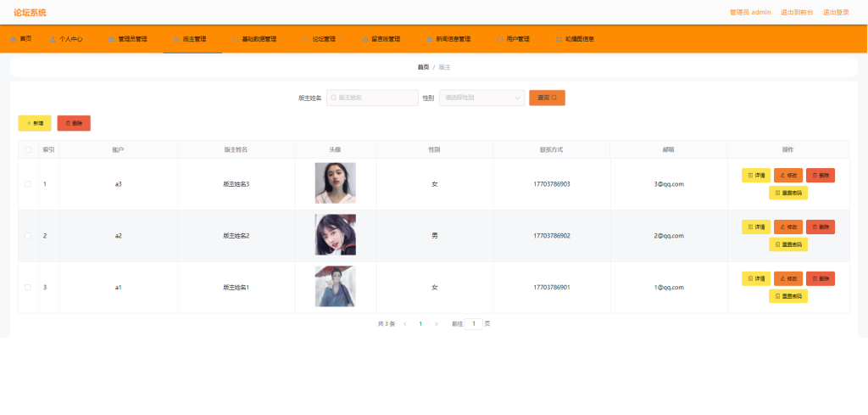Click the 管理员管理 menu icon
Viewport: 868px width, 415px height.
pos(112,39)
